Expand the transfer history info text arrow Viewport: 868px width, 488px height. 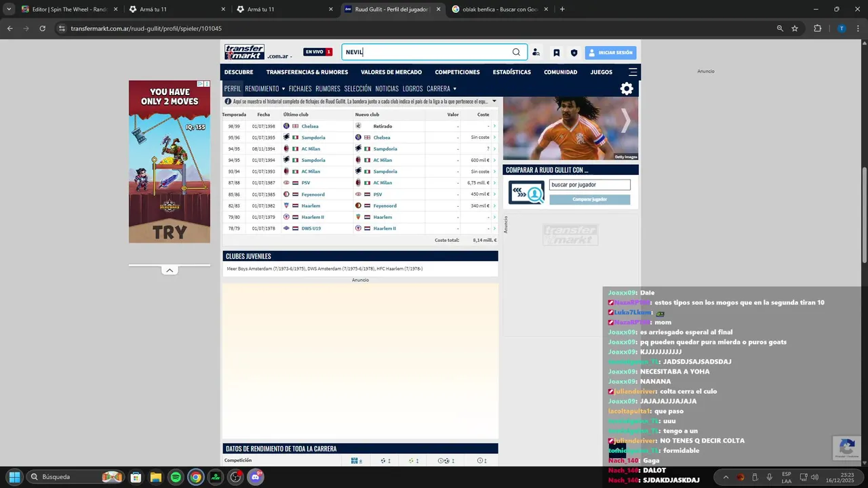pyautogui.click(x=494, y=101)
